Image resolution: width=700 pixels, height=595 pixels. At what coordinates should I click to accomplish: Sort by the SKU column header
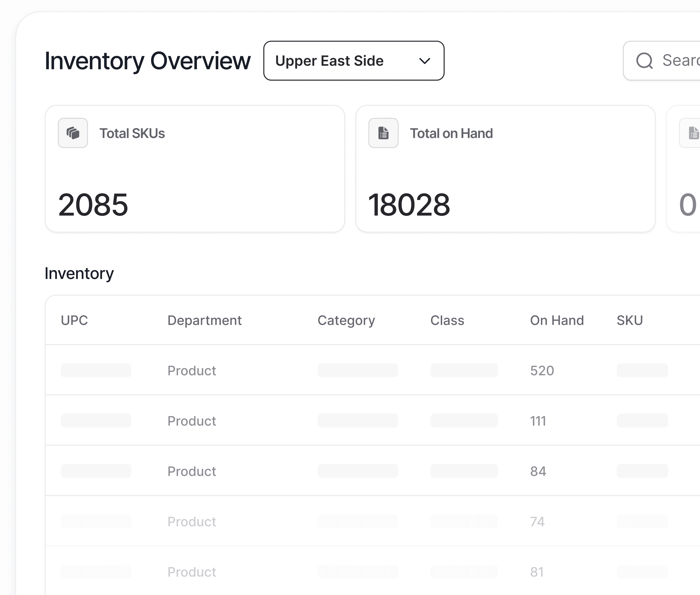click(x=629, y=320)
